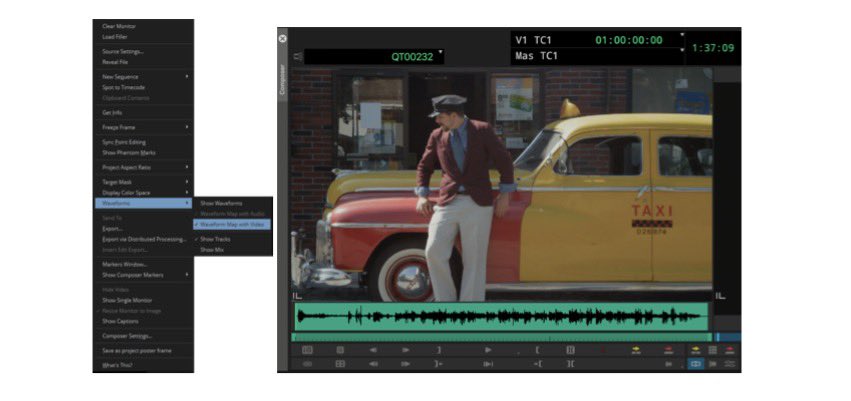Select the highlighted Waveforms menu entry
The image size is (851, 401).
pyautogui.click(x=143, y=203)
